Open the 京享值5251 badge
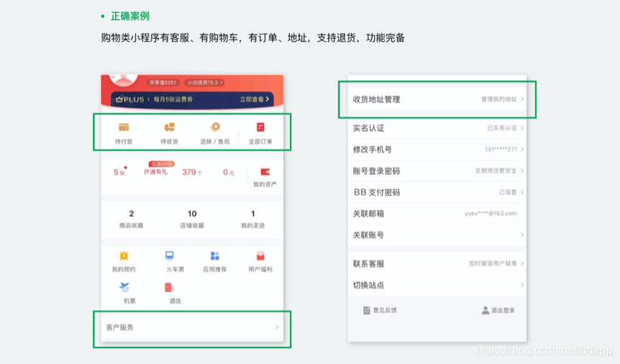Viewport: 620px width, 364px height. tap(163, 83)
